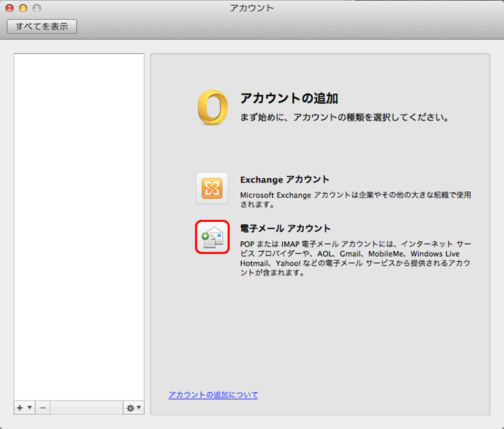Expand the arrow beside the plus button
The height and width of the screenshot is (429, 504).
[29, 408]
